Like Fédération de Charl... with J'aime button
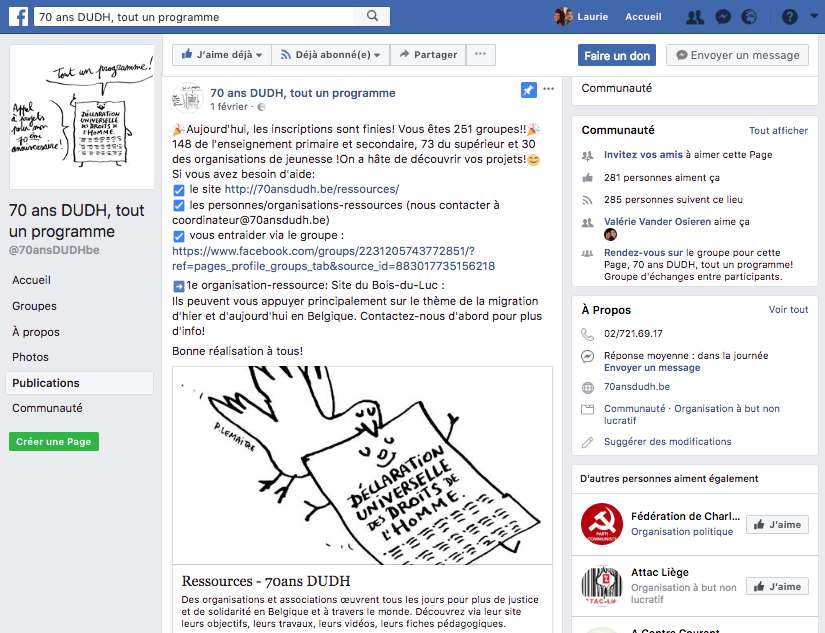Image resolution: width=825 pixels, height=633 pixels. [x=777, y=525]
